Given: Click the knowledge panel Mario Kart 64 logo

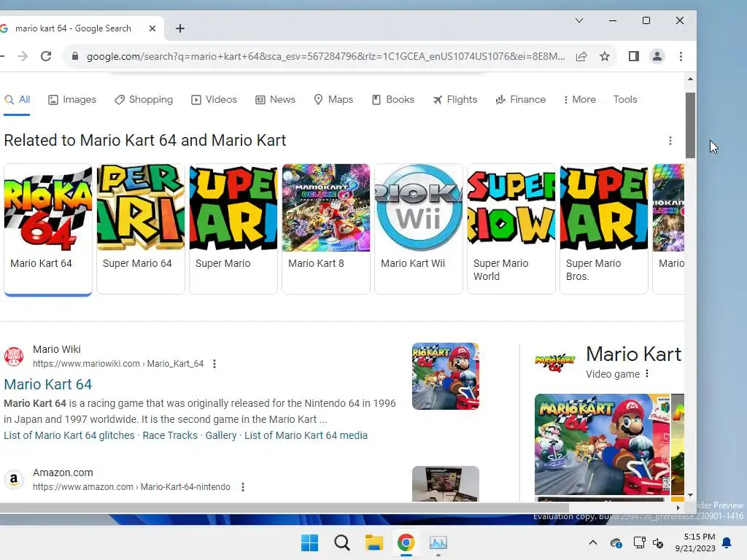Looking at the screenshot, I should (555, 362).
